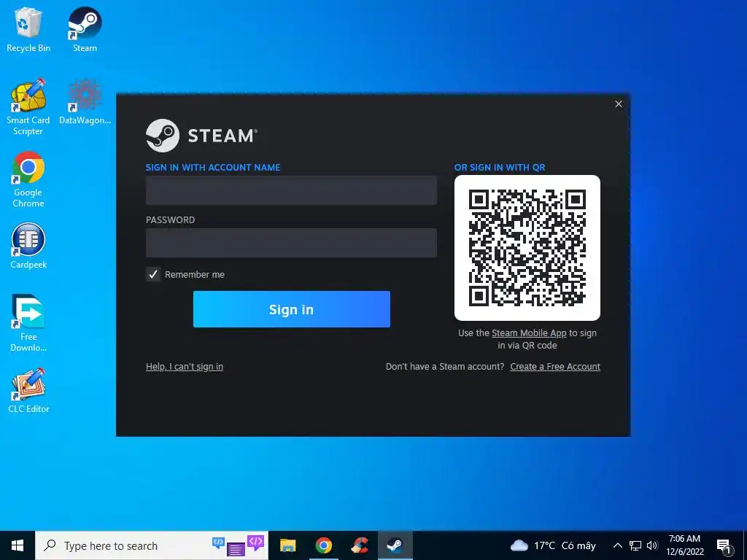Click the search highlights code icon in the taskbar search box
This screenshot has height=560, width=747.
coord(238,545)
